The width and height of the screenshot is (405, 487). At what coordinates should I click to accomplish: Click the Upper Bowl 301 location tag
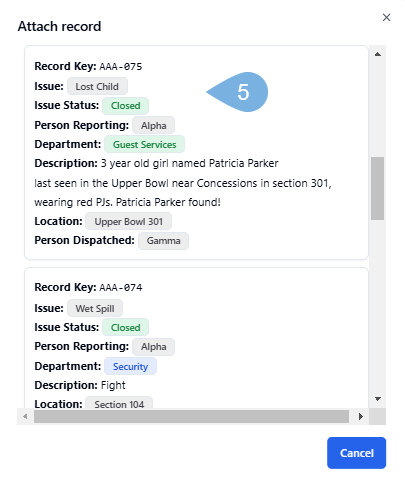(x=128, y=222)
